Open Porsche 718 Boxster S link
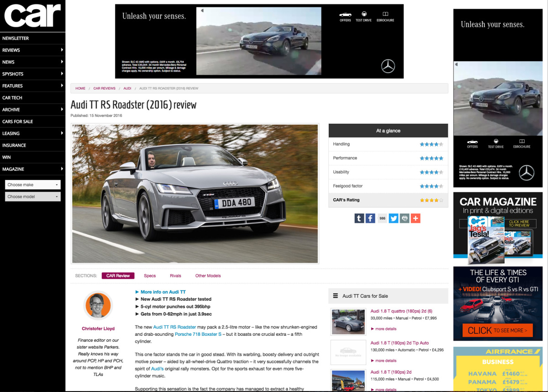 198,334
